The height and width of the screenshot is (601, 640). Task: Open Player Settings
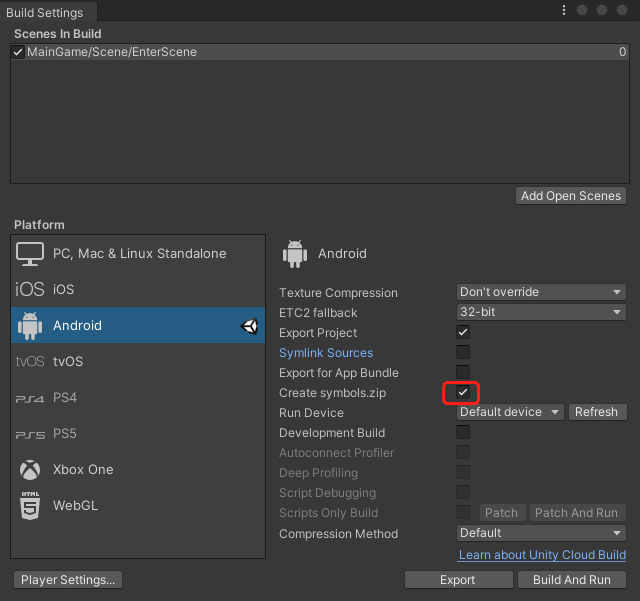[68, 580]
